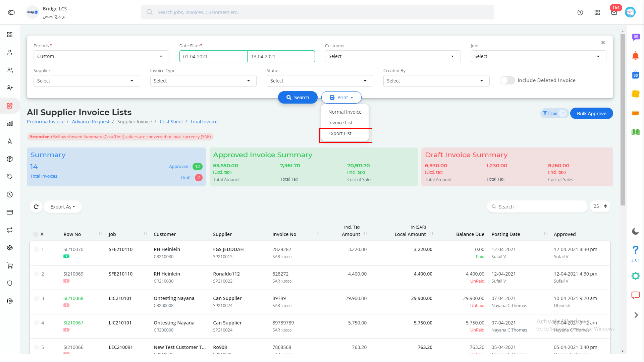The width and height of the screenshot is (644, 362).
Task: Open the single user icon in sidebar
Action: click(x=10, y=52)
